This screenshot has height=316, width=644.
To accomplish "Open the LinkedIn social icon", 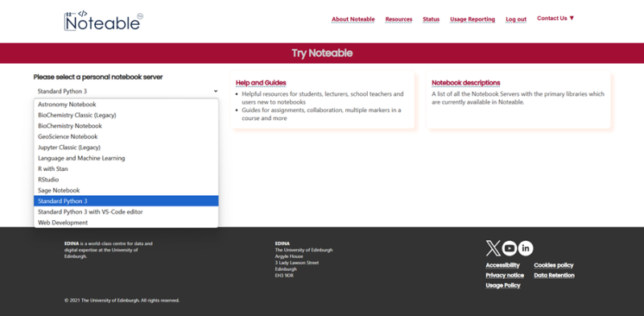I will pos(526,248).
